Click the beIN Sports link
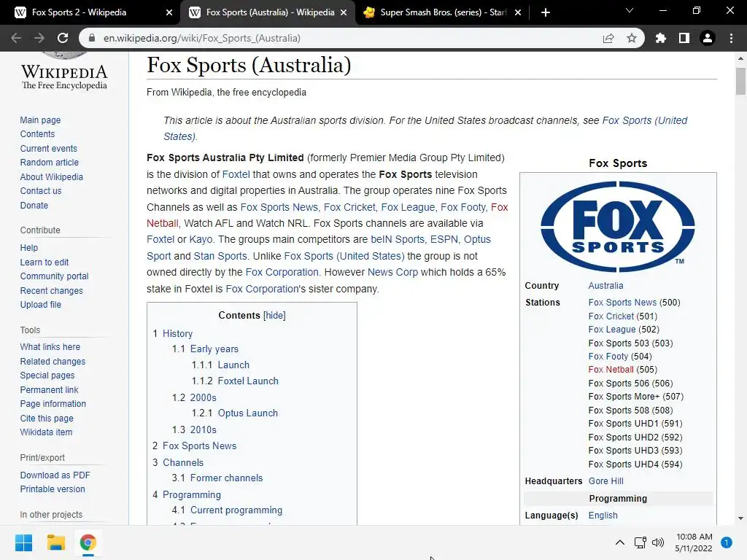 pos(398,239)
